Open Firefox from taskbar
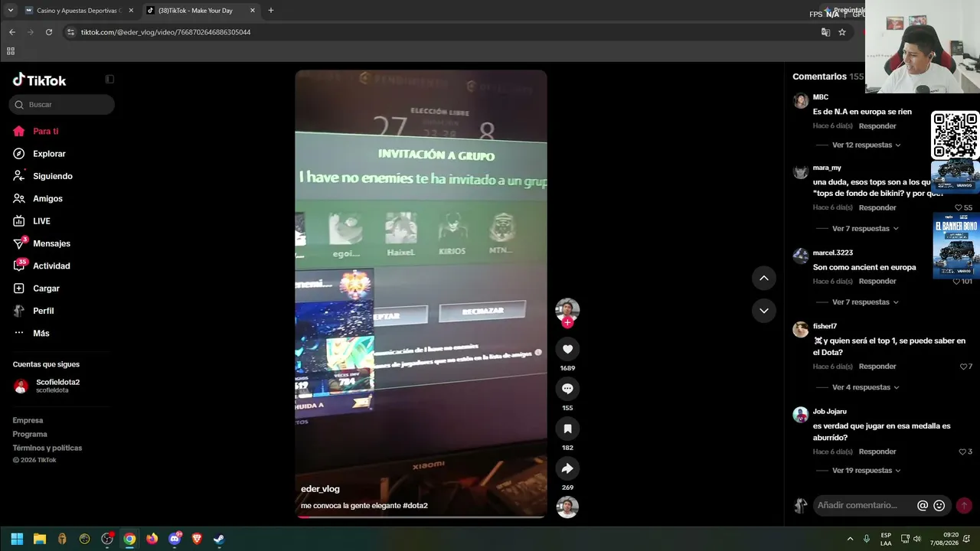Screen dimensions: 980x551 click(x=152, y=539)
